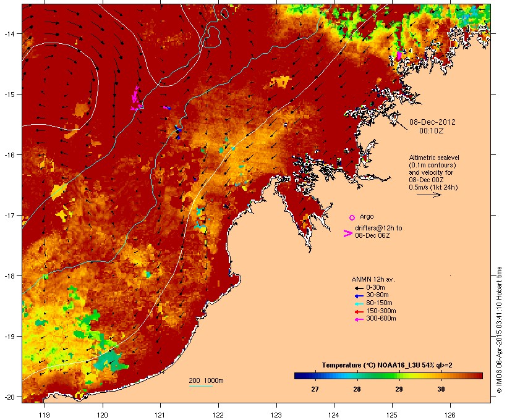This screenshot has width=507, height=420.
Task: Click the latitude axis label -20
Action: (9, 397)
